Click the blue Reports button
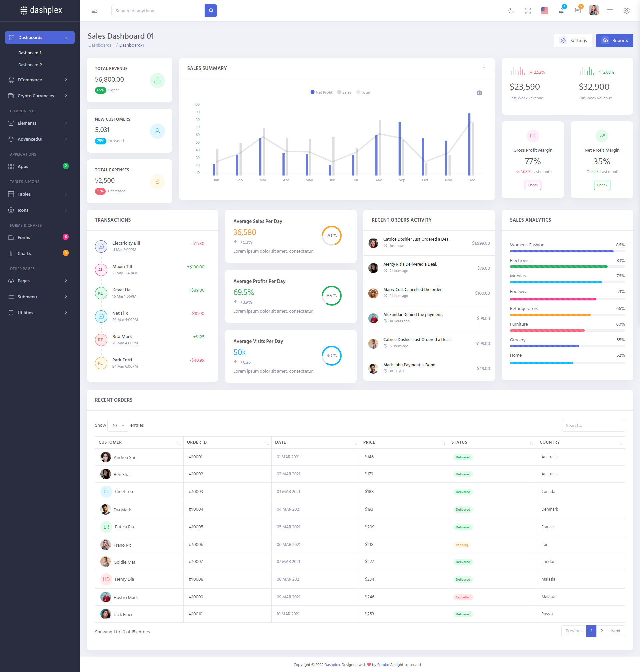 click(614, 40)
